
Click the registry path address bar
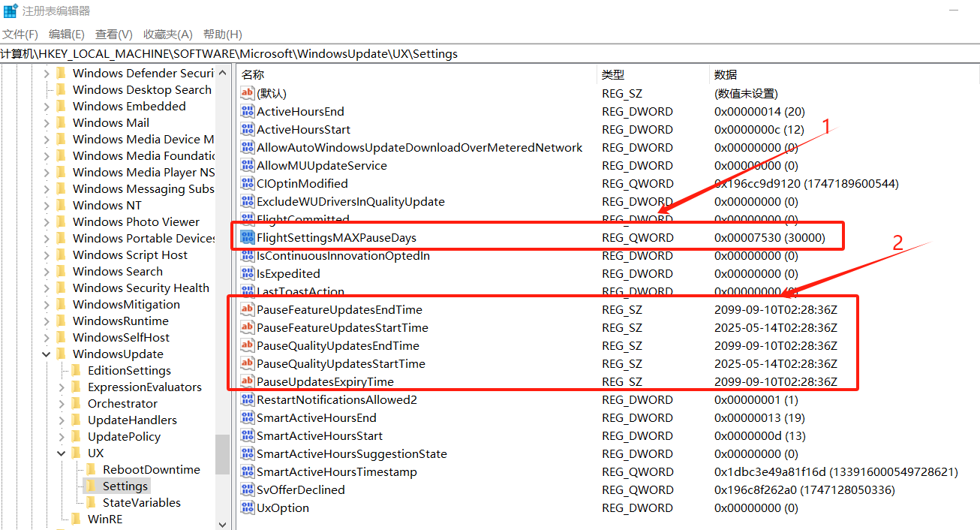tap(488, 54)
